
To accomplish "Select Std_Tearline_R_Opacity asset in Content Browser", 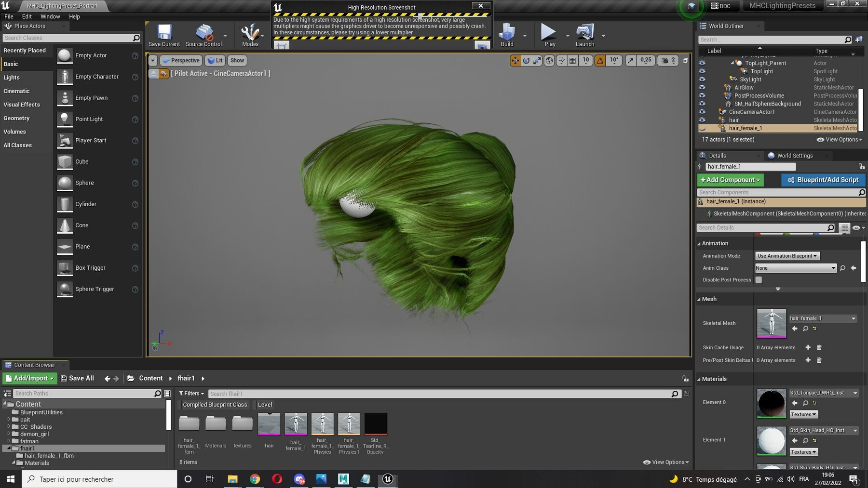I will [375, 433].
